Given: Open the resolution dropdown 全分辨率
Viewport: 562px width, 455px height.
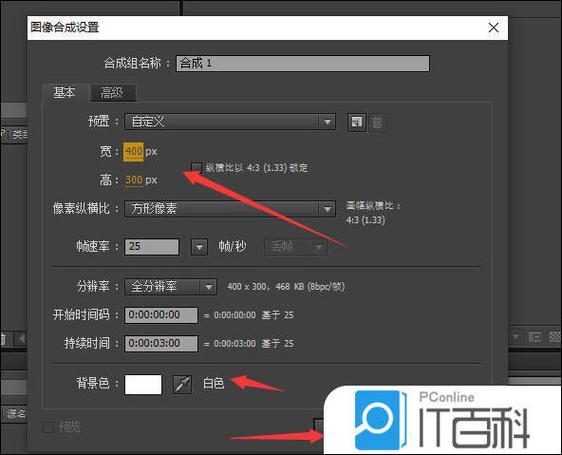Looking at the screenshot, I should [171, 286].
